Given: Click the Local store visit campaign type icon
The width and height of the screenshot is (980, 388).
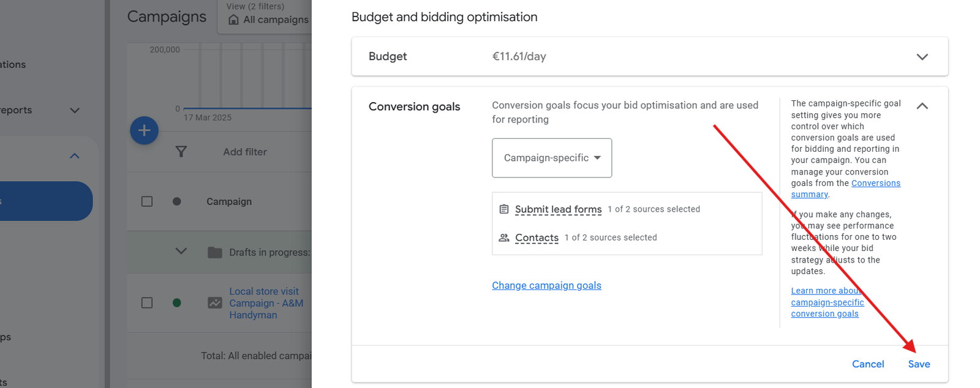Looking at the screenshot, I should pos(215,303).
